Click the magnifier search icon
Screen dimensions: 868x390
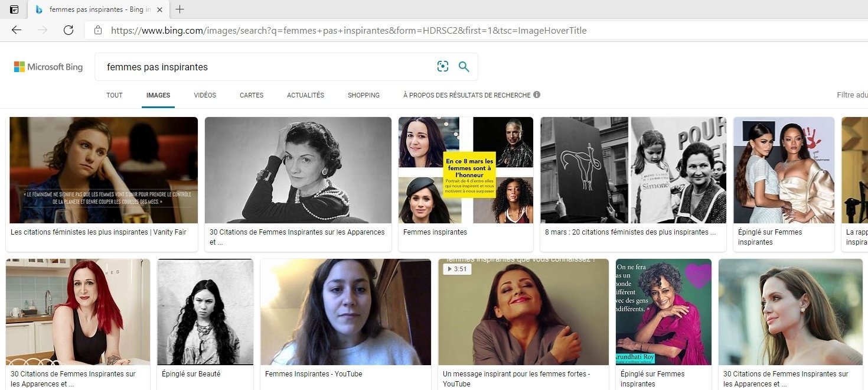point(464,67)
